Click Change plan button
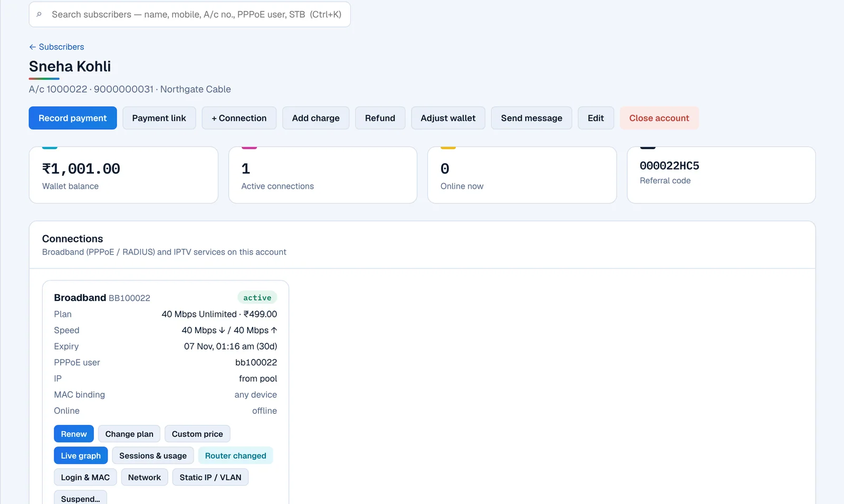The image size is (844, 504). [x=129, y=434]
